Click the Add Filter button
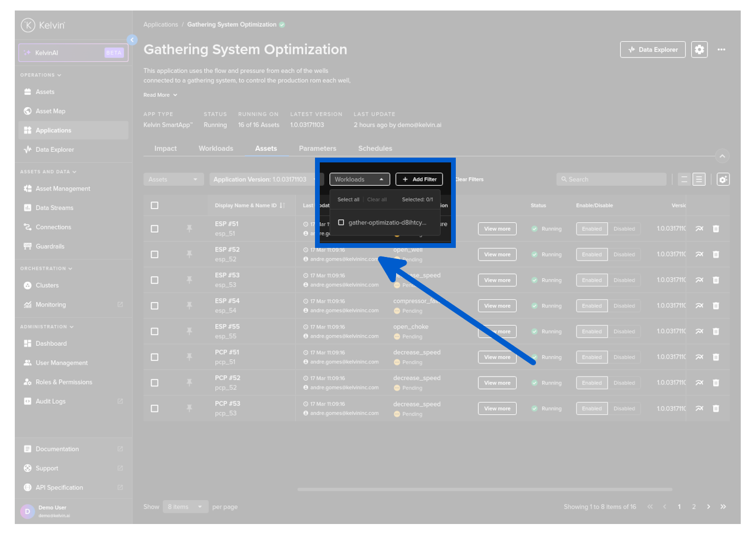Image resolution: width=756 pixels, height=535 pixels. 419,180
